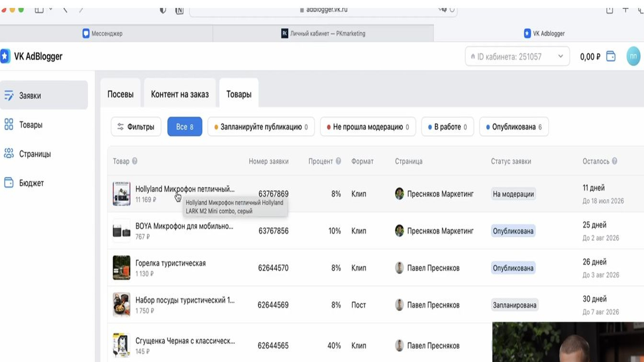
Task: Click the Пресняков Маркетинг avatar in Hollyland row
Action: point(399,194)
